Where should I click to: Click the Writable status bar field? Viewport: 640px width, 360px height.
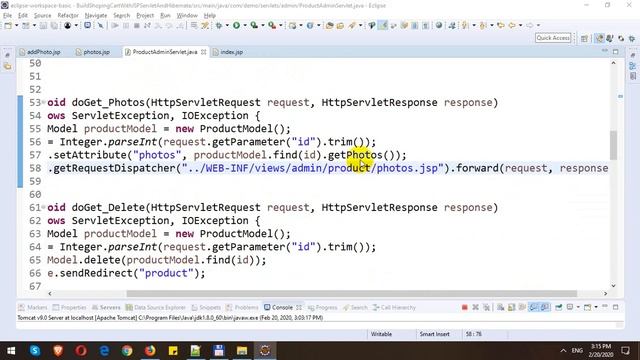[381, 334]
